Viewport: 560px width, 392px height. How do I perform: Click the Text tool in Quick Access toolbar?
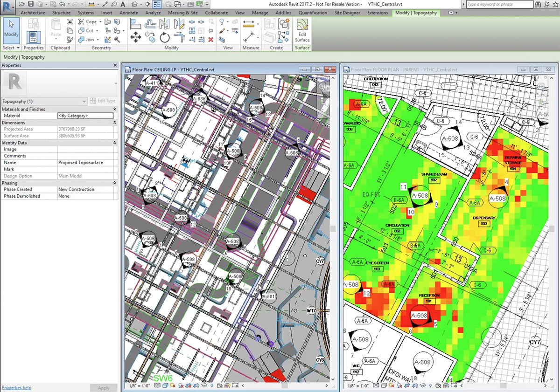[x=122, y=4]
